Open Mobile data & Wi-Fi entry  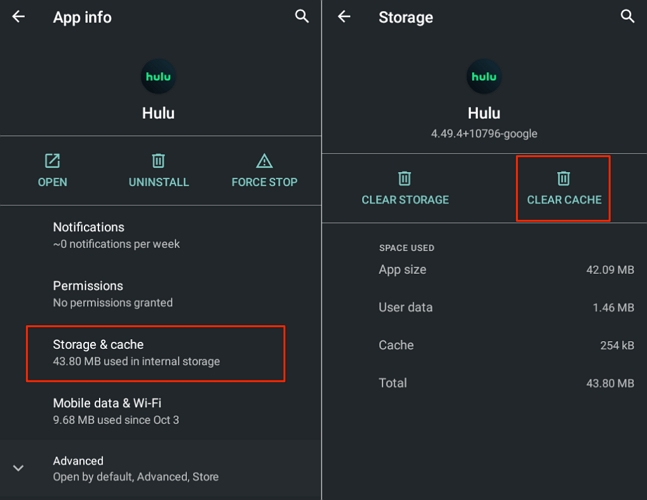[x=161, y=411]
